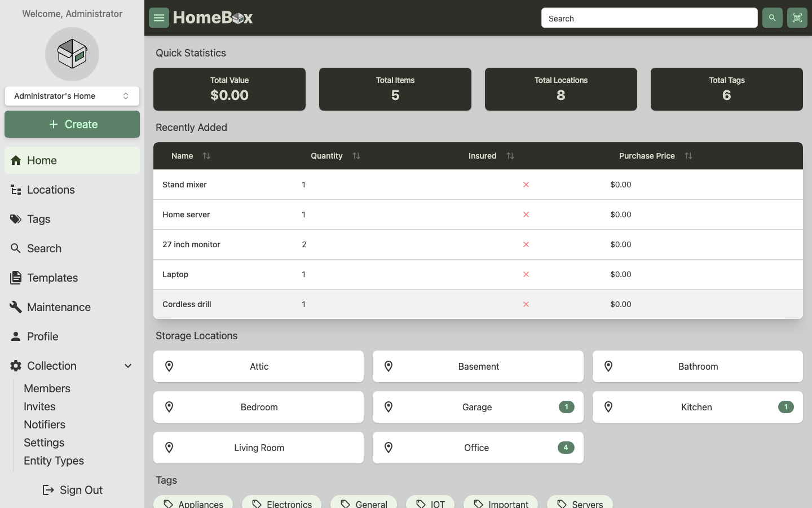Image resolution: width=812 pixels, height=508 pixels.
Task: Click the Laptop row not-insured X icon
Action: [526, 274]
